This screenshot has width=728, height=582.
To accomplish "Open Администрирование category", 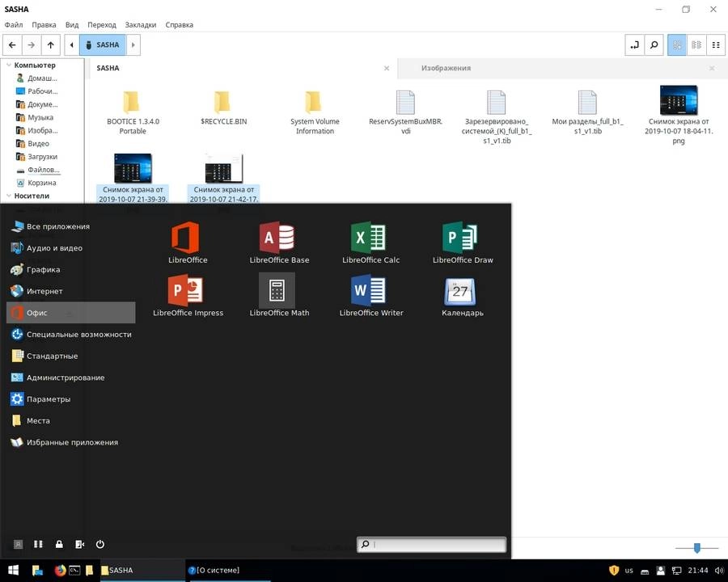I will 71,377.
